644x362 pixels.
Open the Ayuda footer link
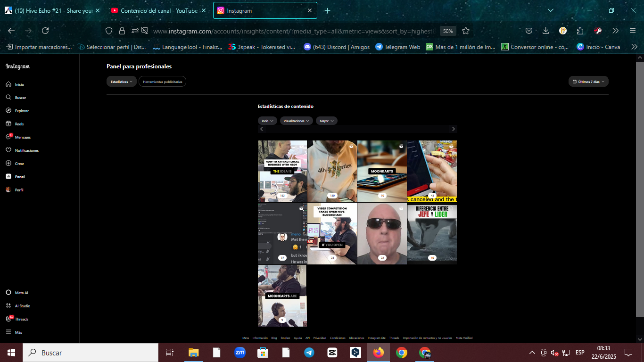298,338
